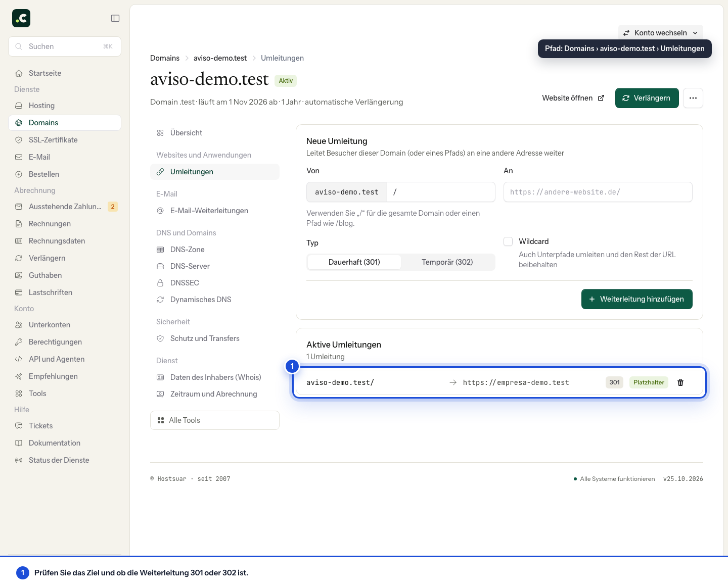Click the Hostsuar logo icon
The height and width of the screenshot is (588, 728).
click(x=21, y=18)
